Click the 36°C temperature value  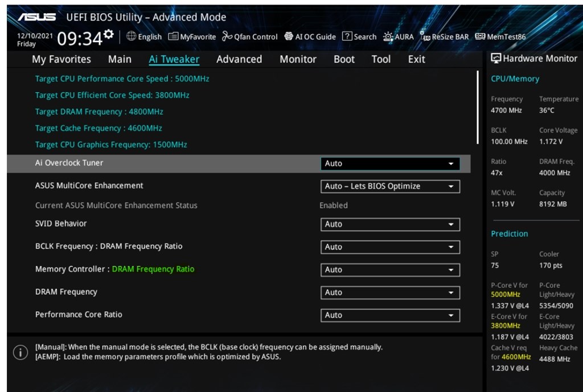[x=547, y=110]
